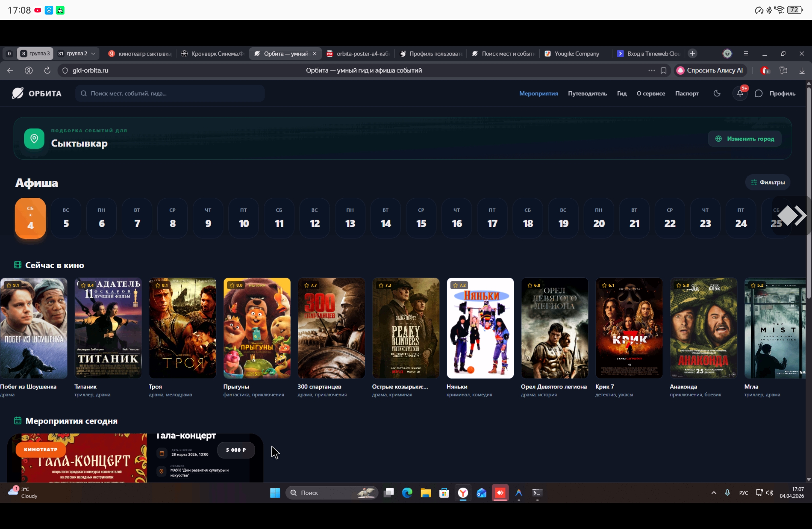812x529 pixels.
Task: Open the browser hamburger menu
Action: point(746,54)
